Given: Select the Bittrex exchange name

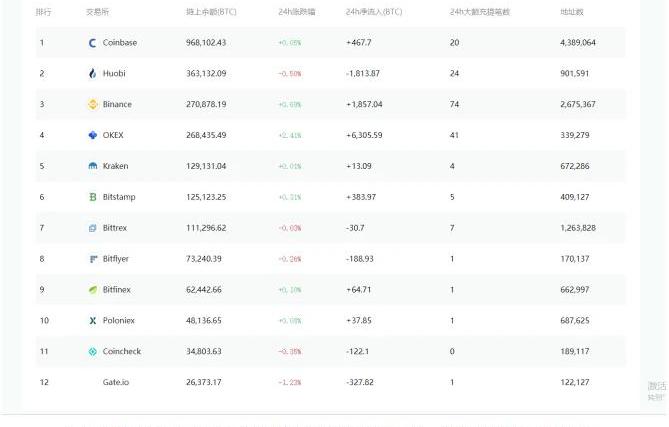Looking at the screenshot, I should (115, 228).
